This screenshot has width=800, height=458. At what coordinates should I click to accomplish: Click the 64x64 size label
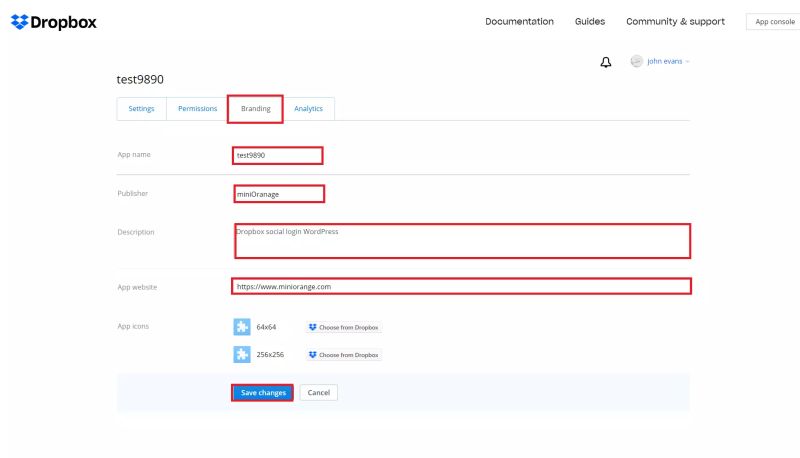point(266,327)
